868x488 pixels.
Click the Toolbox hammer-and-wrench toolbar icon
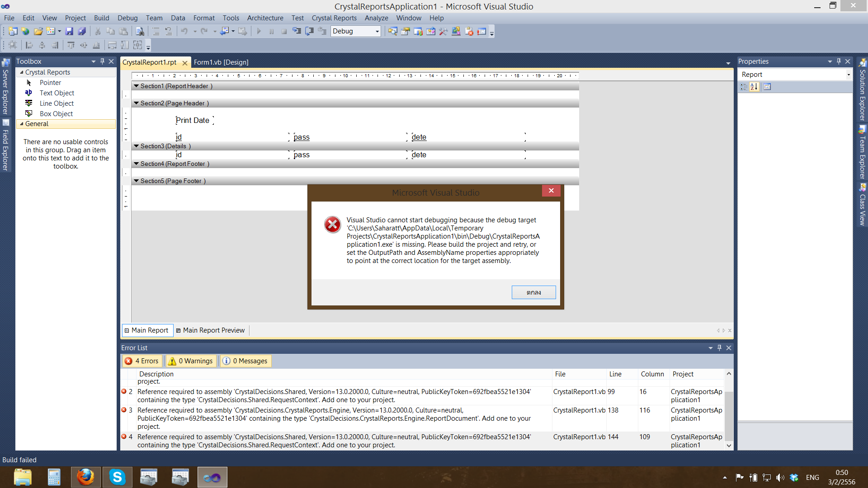point(443,31)
